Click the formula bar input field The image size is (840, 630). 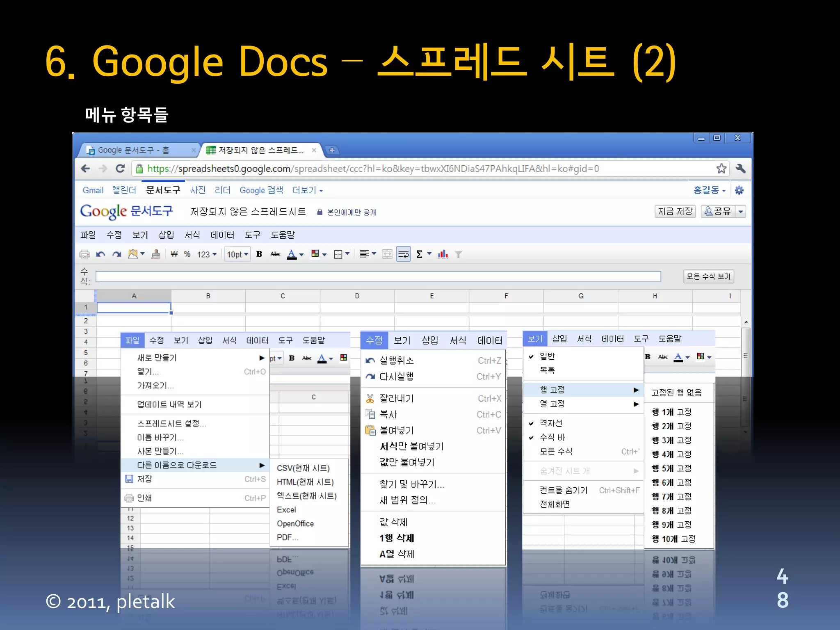pyautogui.click(x=378, y=276)
